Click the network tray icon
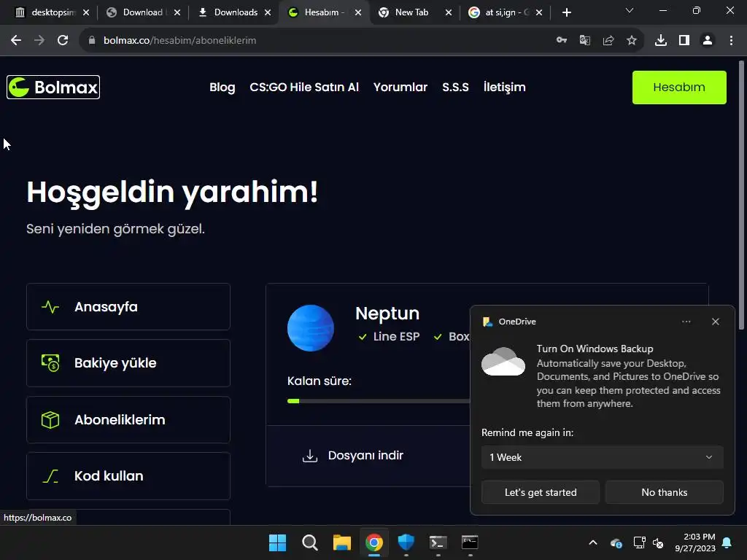The width and height of the screenshot is (747, 560). (639, 542)
